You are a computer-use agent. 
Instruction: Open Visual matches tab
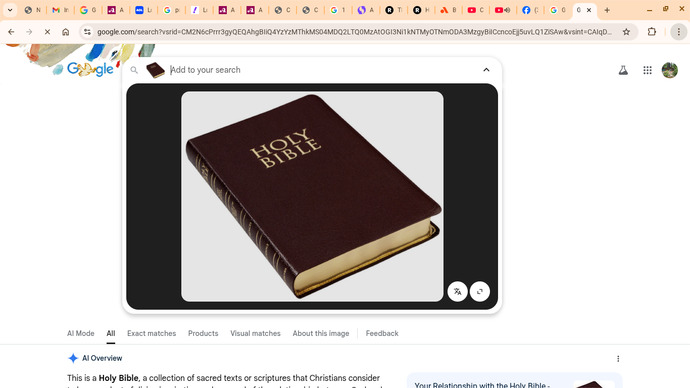tap(255, 333)
